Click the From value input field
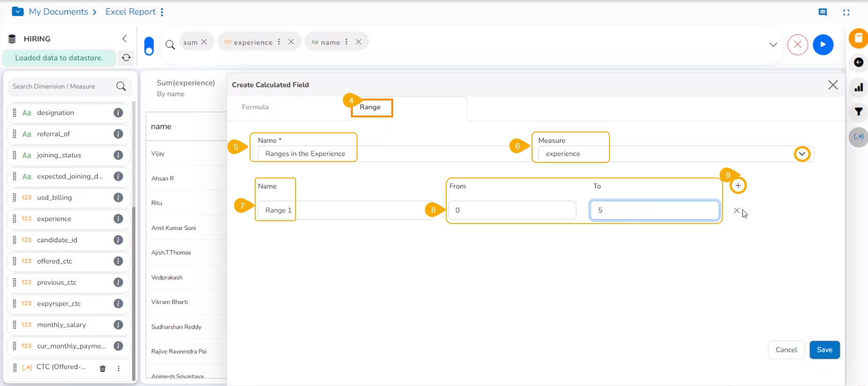 (x=511, y=210)
